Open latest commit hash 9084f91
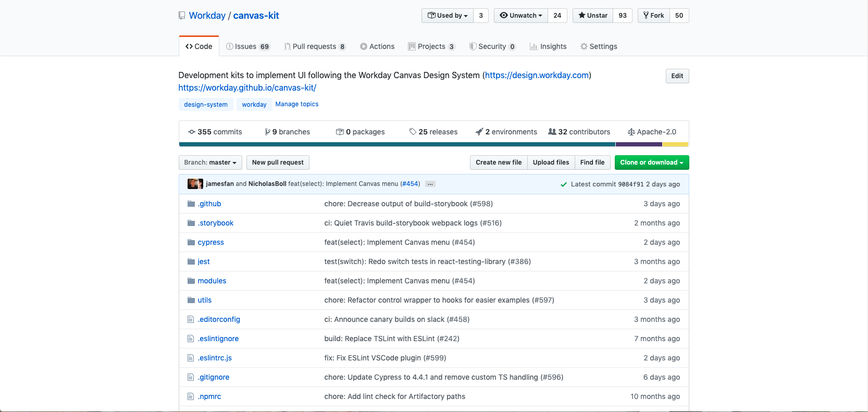868x412 pixels. (631, 184)
